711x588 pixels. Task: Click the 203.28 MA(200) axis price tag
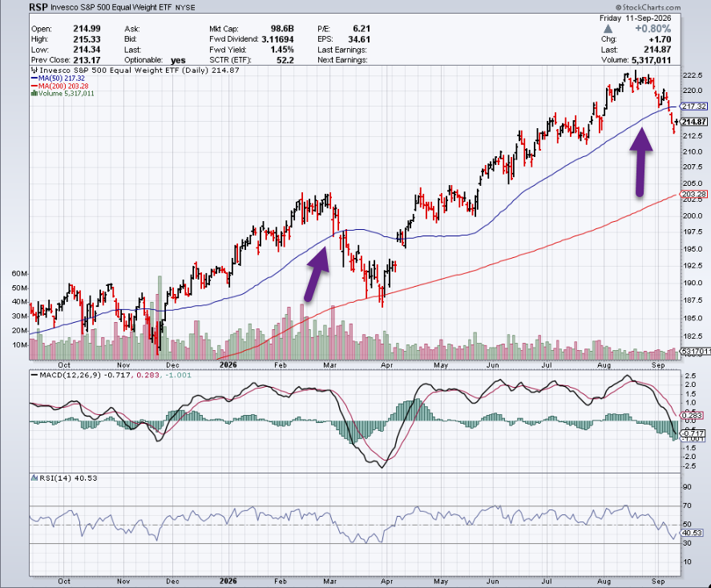(694, 195)
